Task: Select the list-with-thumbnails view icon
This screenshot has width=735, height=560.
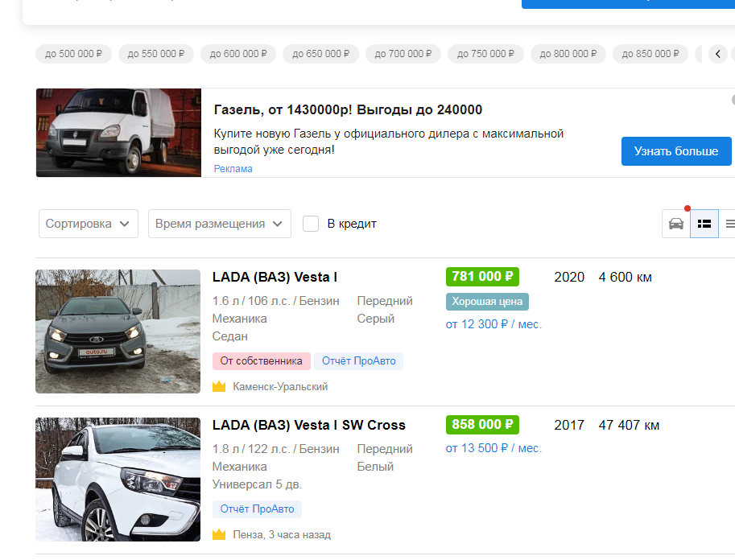Action: (x=704, y=224)
